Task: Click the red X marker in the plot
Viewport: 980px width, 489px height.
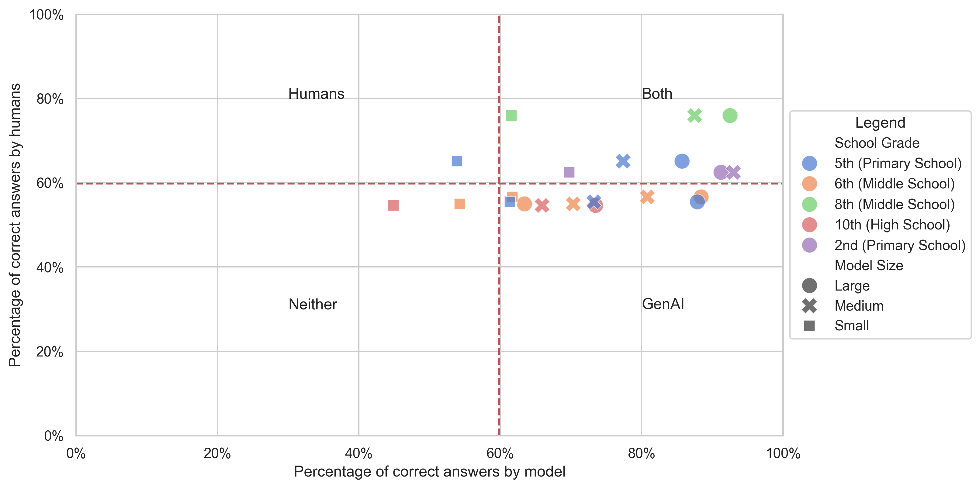Action: tap(542, 206)
